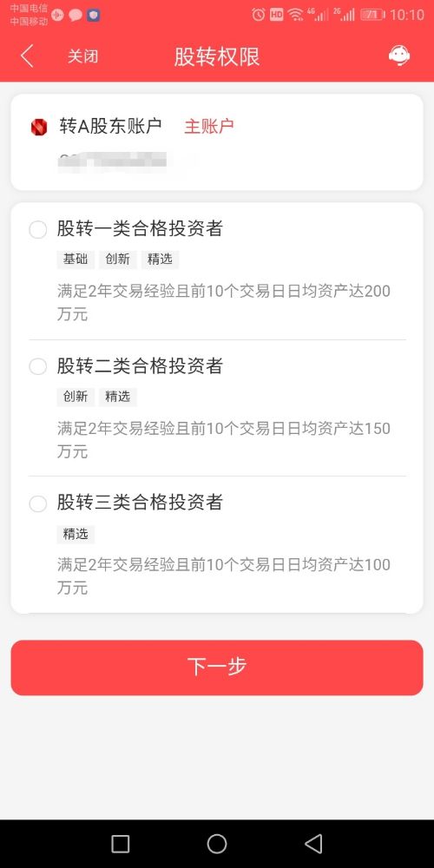Tap Android back triangle button
This screenshot has width=434, height=868.
[x=313, y=844]
